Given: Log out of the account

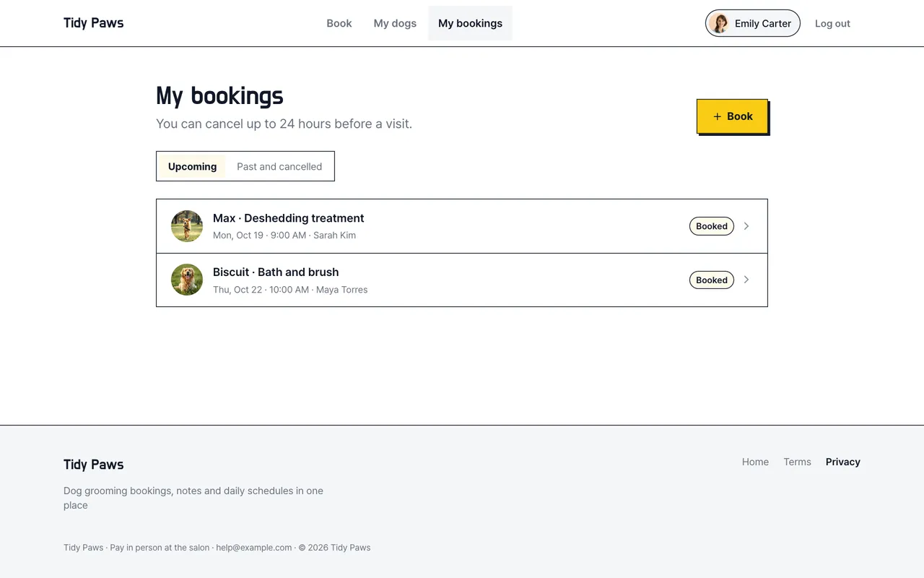Looking at the screenshot, I should coord(832,23).
